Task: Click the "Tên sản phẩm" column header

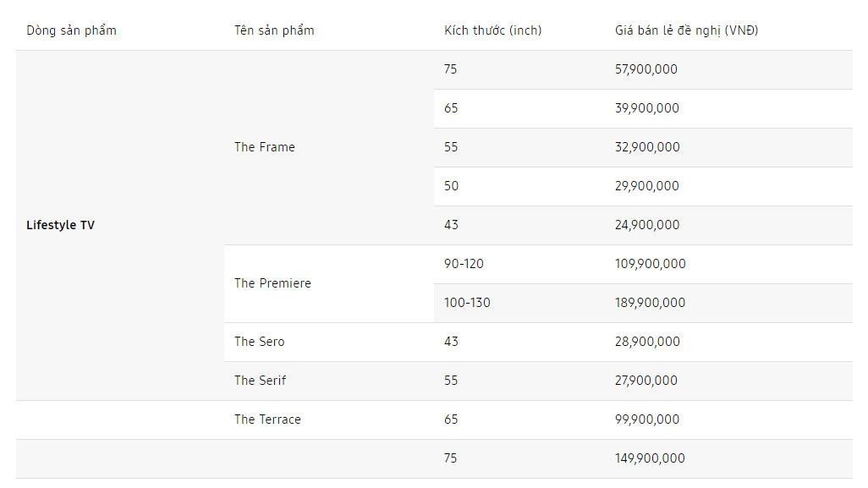Action: click(x=274, y=30)
